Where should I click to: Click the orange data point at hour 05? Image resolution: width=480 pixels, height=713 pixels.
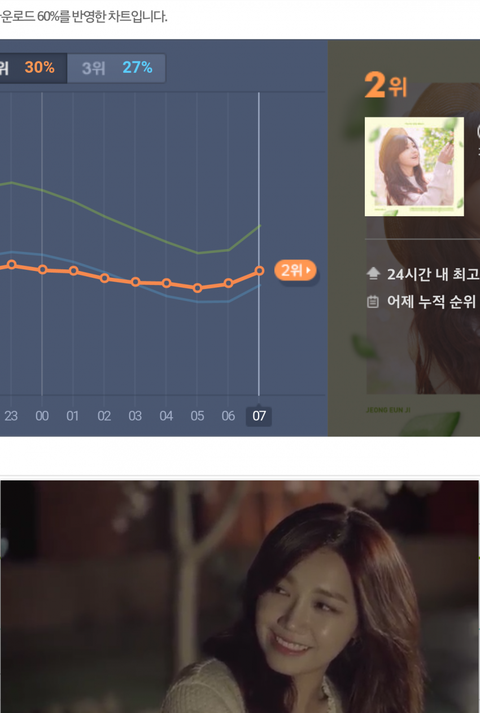click(x=197, y=288)
